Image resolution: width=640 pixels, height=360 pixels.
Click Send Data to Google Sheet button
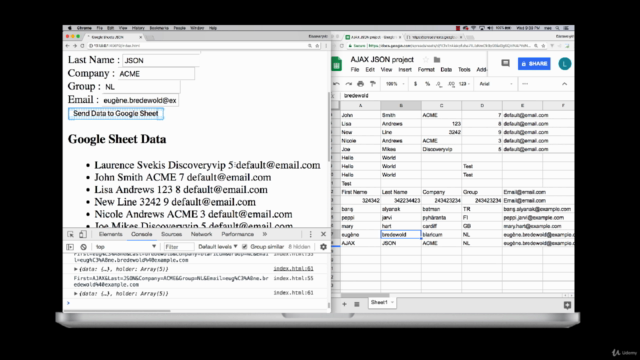click(x=116, y=113)
